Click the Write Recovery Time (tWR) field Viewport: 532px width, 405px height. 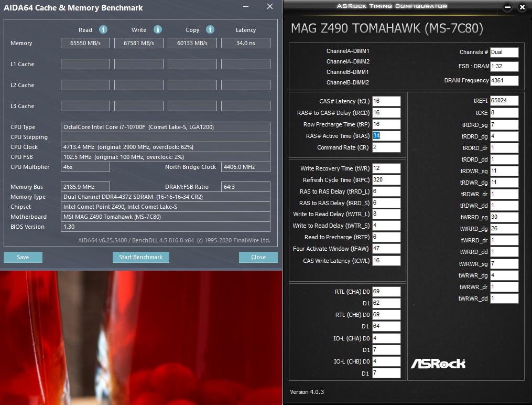point(386,168)
